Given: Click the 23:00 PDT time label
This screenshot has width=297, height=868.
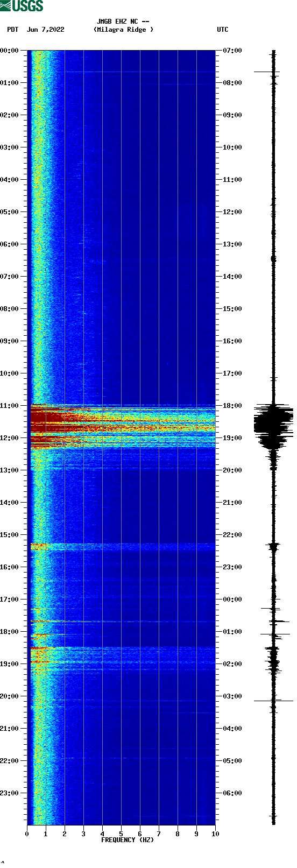Looking at the screenshot, I should point(9,793).
